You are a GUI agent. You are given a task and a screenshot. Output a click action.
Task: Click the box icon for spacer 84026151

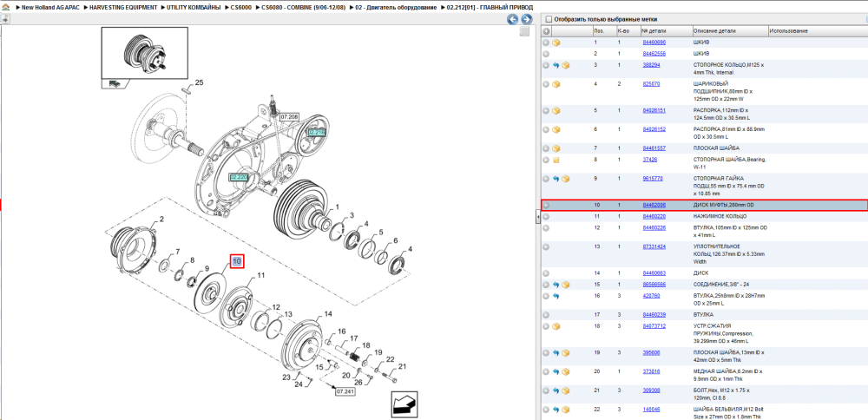(x=556, y=111)
